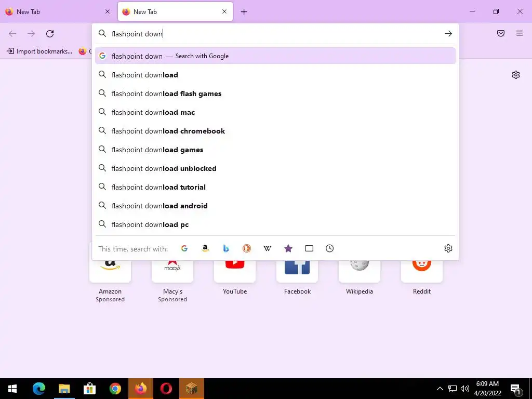Choose suggestion 'flashpoint download tutorial'

click(x=275, y=187)
